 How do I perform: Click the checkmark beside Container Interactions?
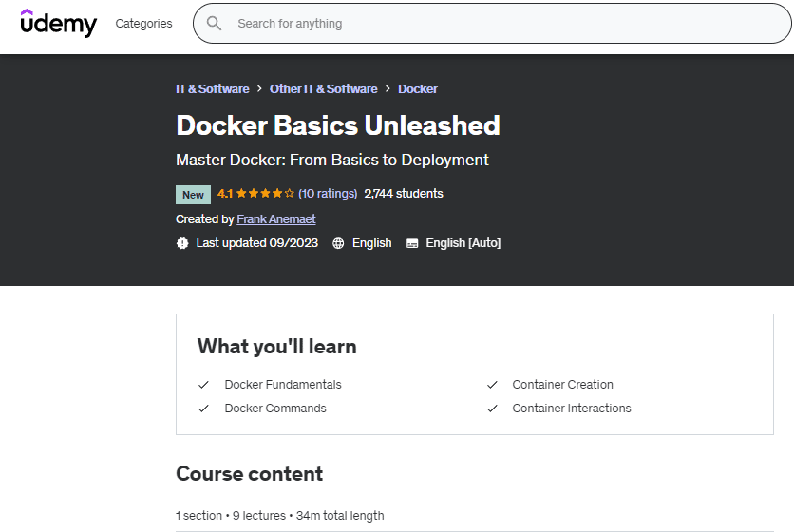(x=492, y=408)
